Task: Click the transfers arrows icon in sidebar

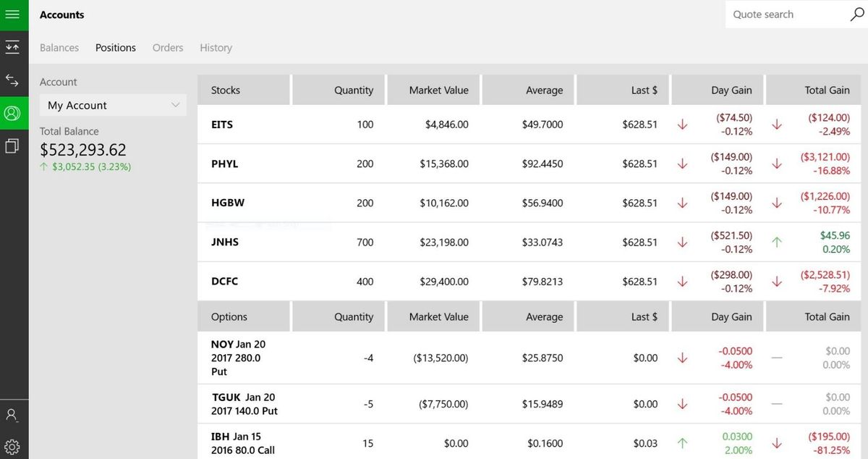Action: [x=14, y=80]
